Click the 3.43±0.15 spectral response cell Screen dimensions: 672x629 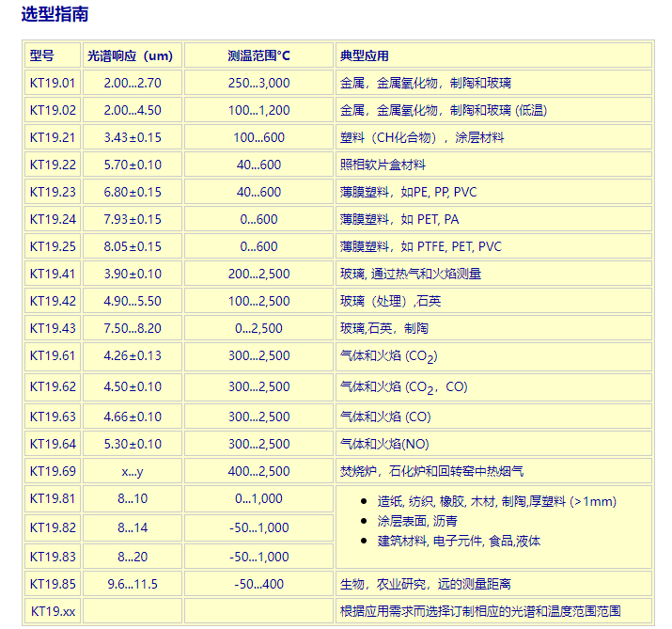pos(133,137)
